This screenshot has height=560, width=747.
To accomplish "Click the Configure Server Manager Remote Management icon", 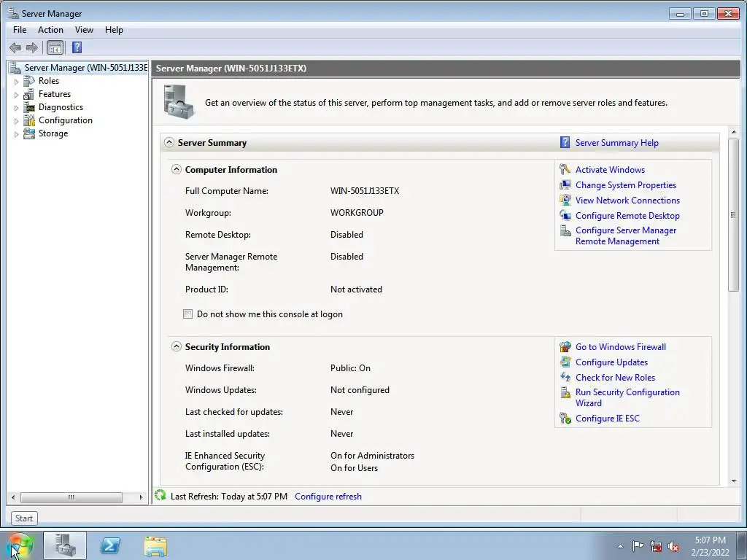I will coord(565,231).
